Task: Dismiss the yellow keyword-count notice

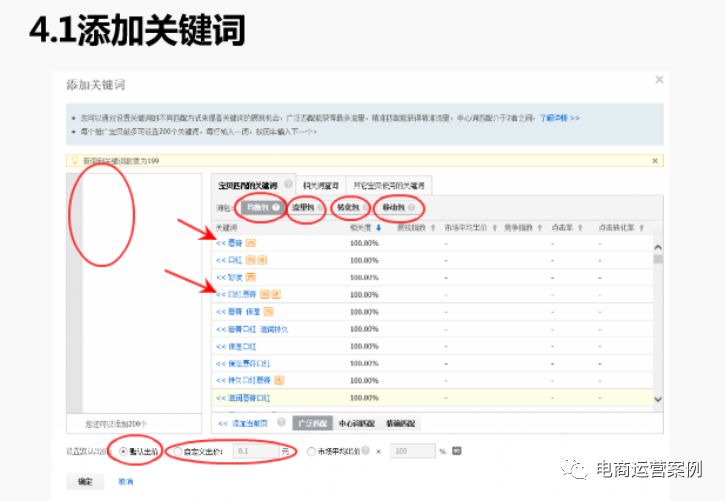Action: point(655,161)
